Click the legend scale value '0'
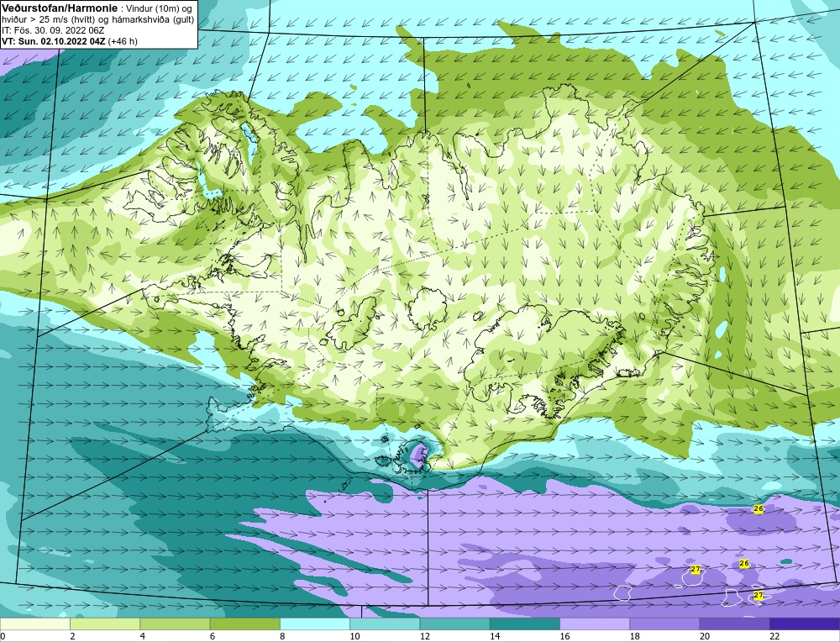The image size is (840, 642). pos(3,636)
